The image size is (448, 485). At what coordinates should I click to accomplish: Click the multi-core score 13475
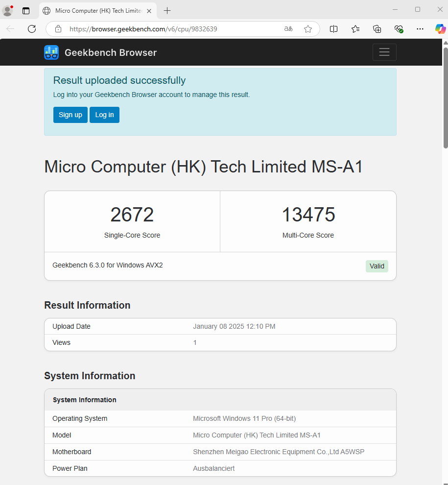click(x=308, y=215)
